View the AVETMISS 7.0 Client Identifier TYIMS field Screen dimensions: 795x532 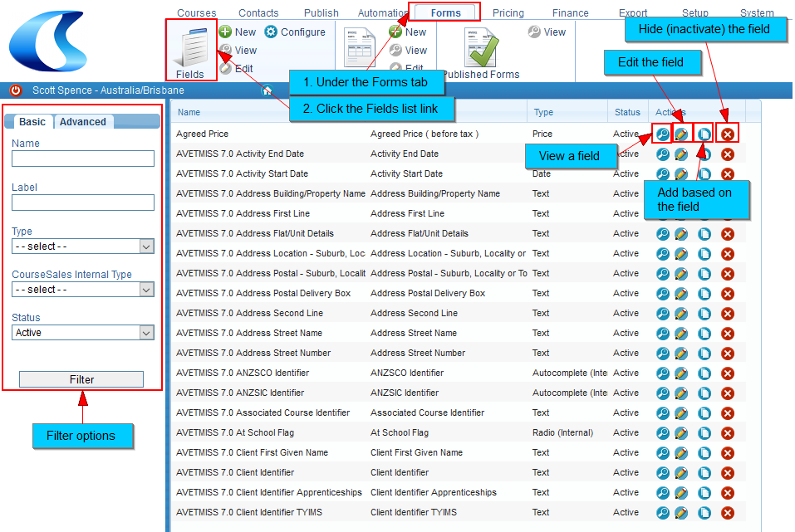pos(662,513)
